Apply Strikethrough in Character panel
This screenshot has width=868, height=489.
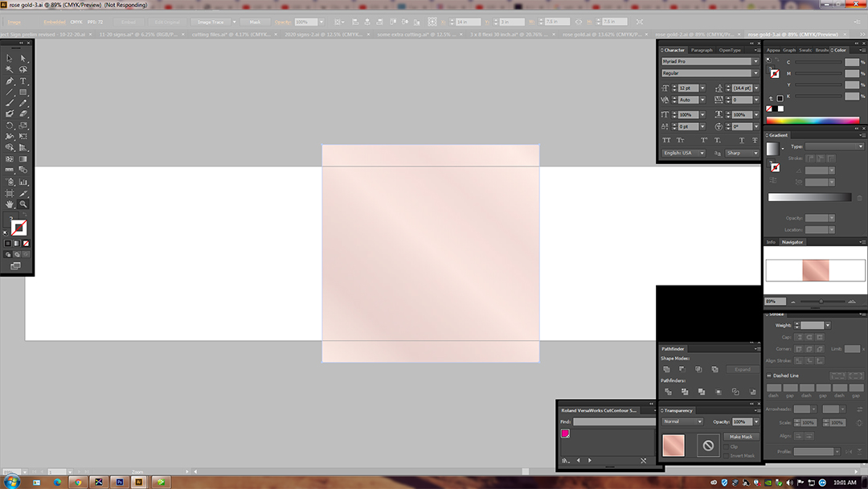coord(755,141)
